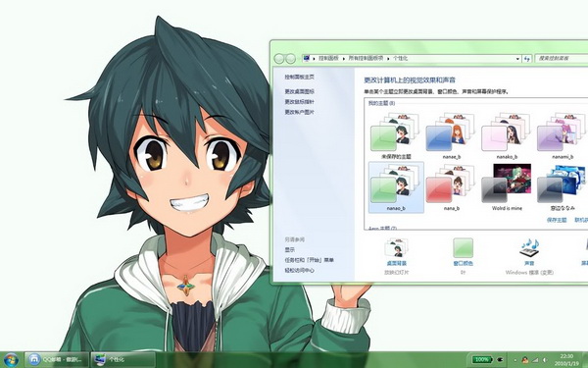Select the nanako_b theme
This screenshot has height=368, width=588.
(507, 136)
